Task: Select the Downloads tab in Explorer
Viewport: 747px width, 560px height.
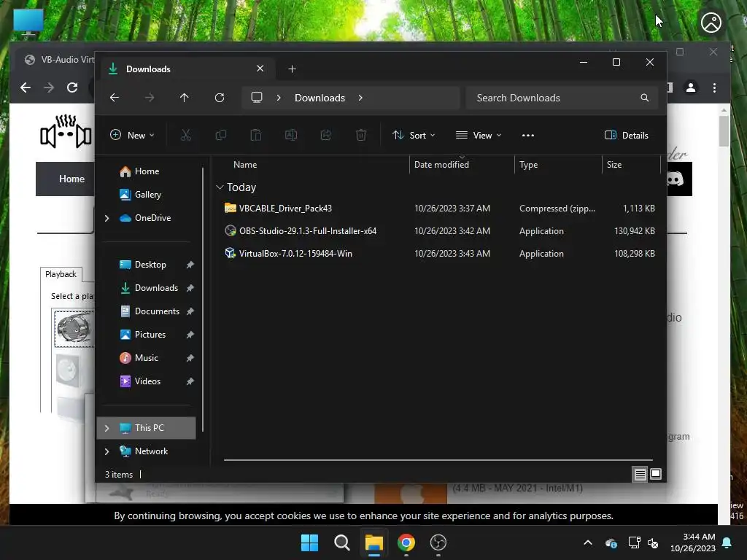Action: tap(186, 69)
